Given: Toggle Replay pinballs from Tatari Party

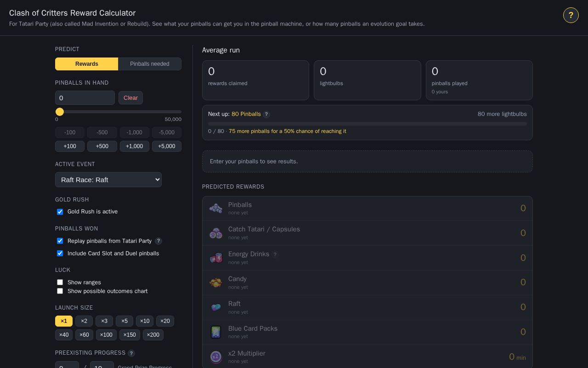Looking at the screenshot, I should [60, 241].
